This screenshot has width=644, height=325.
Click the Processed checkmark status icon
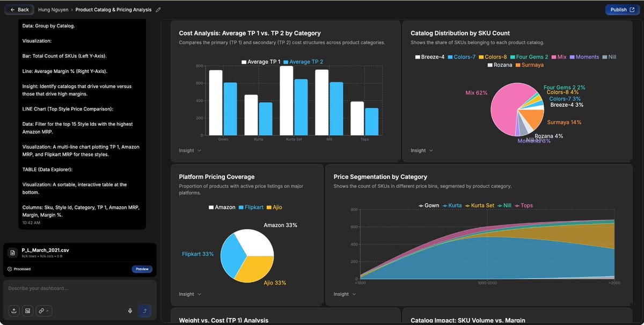pos(10,269)
